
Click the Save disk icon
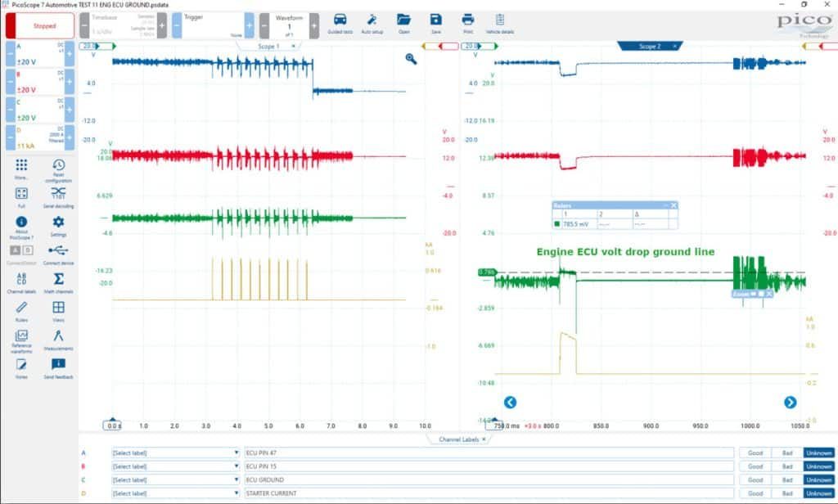(x=436, y=24)
